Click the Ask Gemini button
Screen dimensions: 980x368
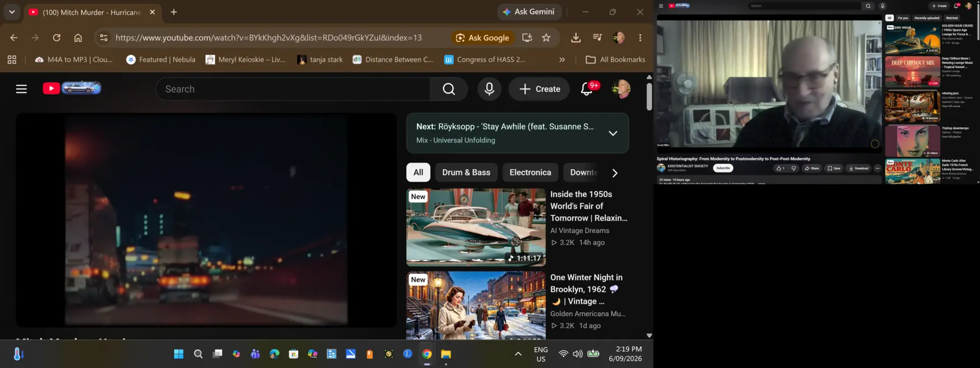529,12
